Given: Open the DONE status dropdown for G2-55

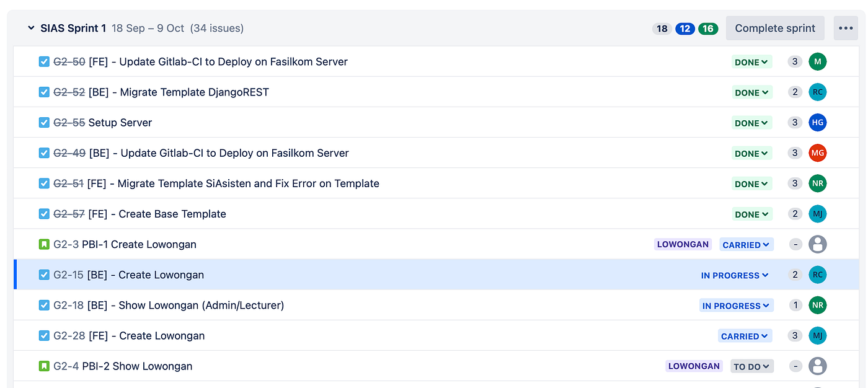Looking at the screenshot, I should [751, 123].
